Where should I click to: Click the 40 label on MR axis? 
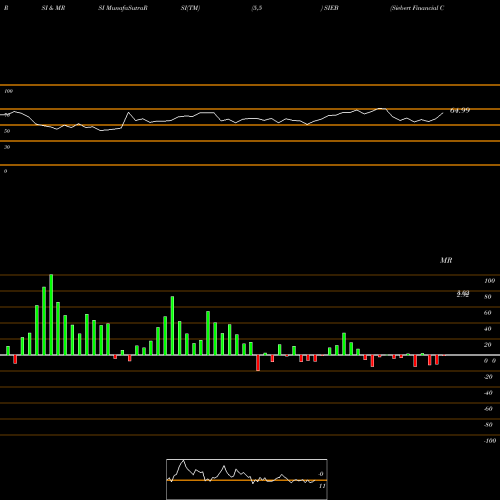point(488,329)
